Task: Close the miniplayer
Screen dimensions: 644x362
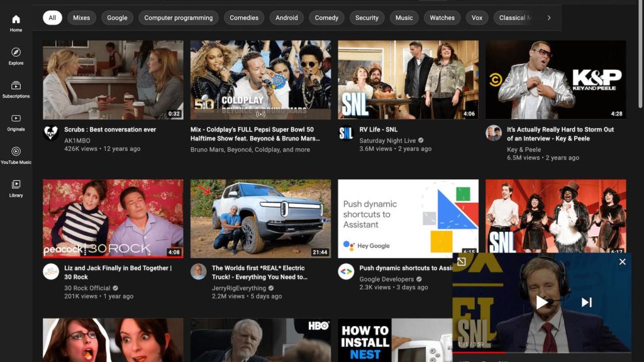Action: tap(622, 261)
